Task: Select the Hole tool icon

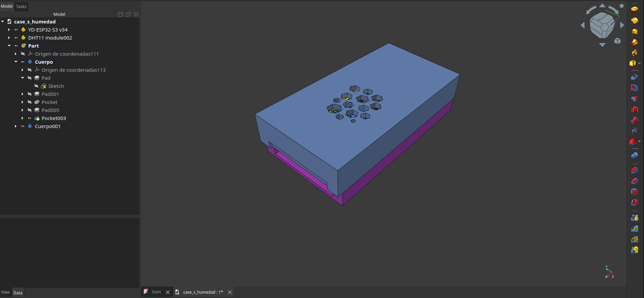Action: click(x=634, y=88)
